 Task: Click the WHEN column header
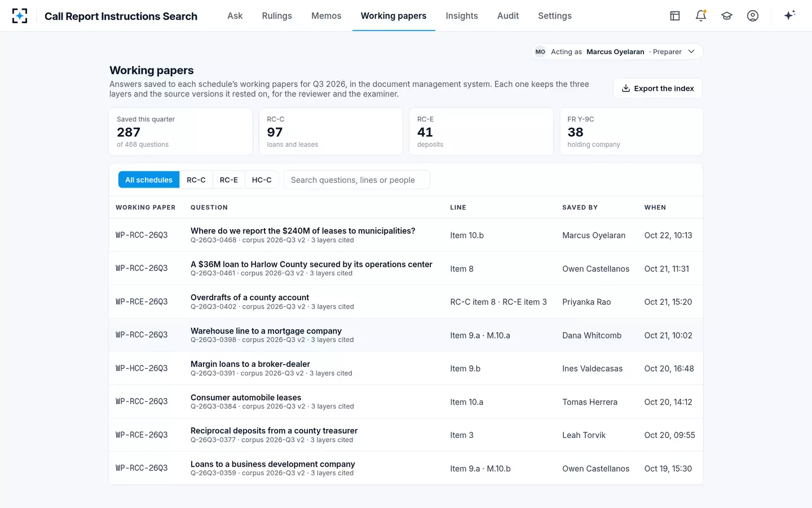tap(655, 208)
